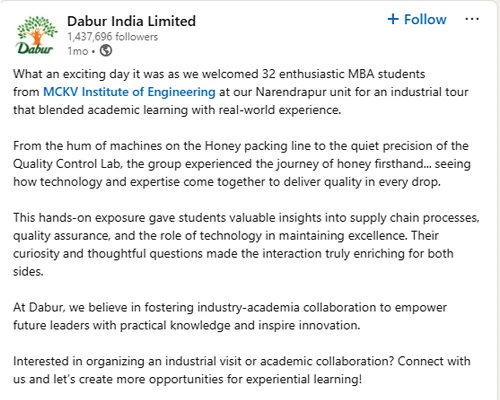This screenshot has height=400, width=500.
Task: Follow Dabur India Limited
Action: point(417,19)
